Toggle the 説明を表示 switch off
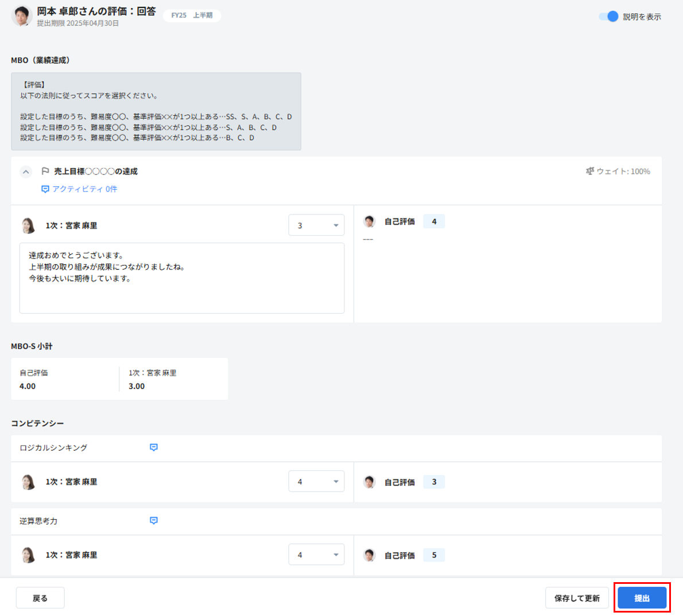 coord(608,17)
